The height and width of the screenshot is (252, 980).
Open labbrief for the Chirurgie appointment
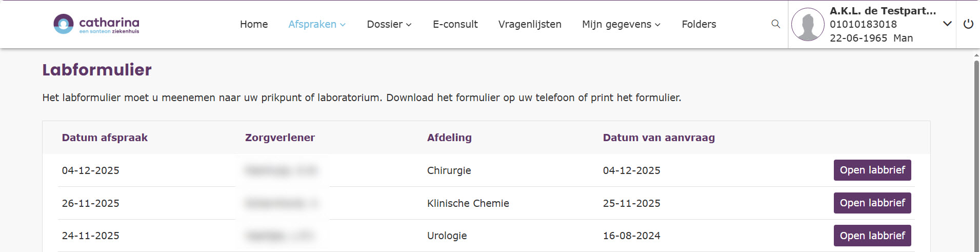(872, 170)
